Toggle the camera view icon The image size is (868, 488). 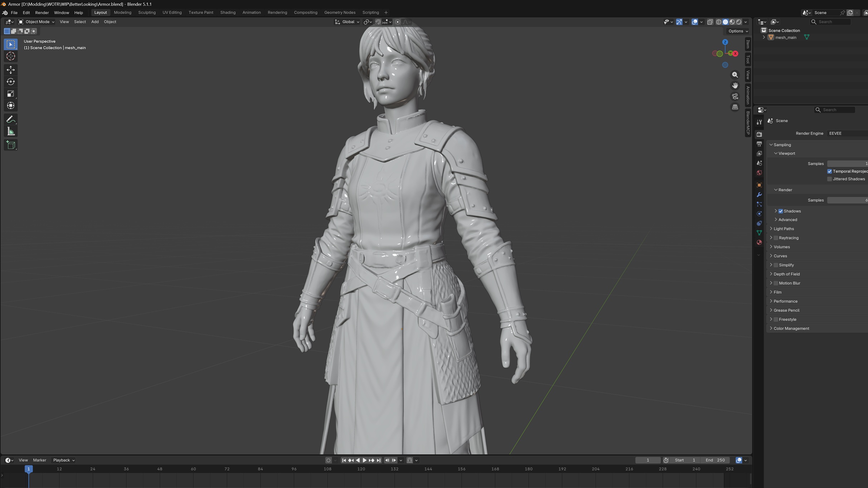click(735, 96)
